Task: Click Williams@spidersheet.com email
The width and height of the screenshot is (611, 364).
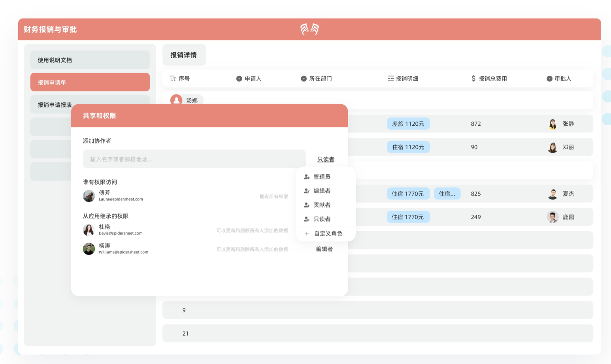Action: tap(123, 252)
